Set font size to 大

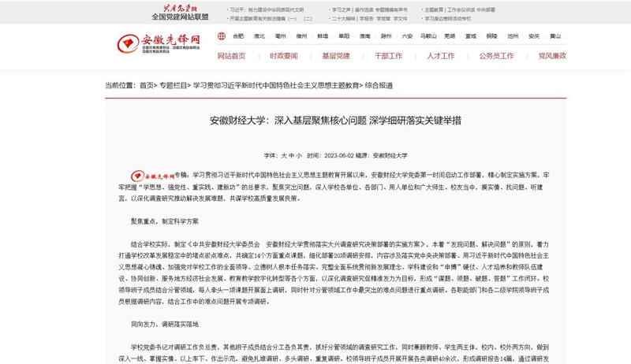coord(285,156)
